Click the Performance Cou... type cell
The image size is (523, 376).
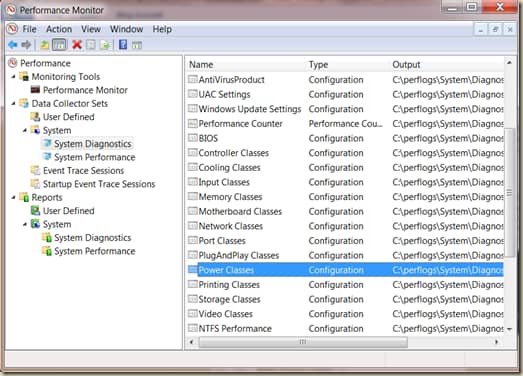coord(346,124)
